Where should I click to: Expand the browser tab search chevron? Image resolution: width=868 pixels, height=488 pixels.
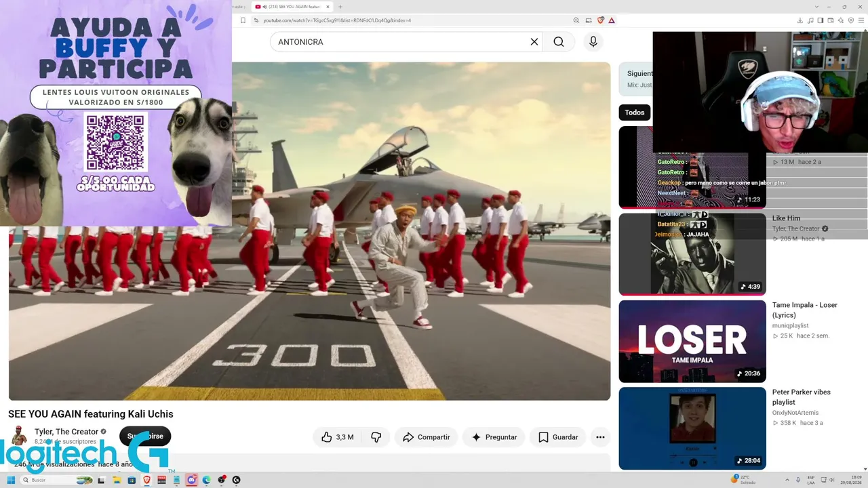tap(817, 7)
